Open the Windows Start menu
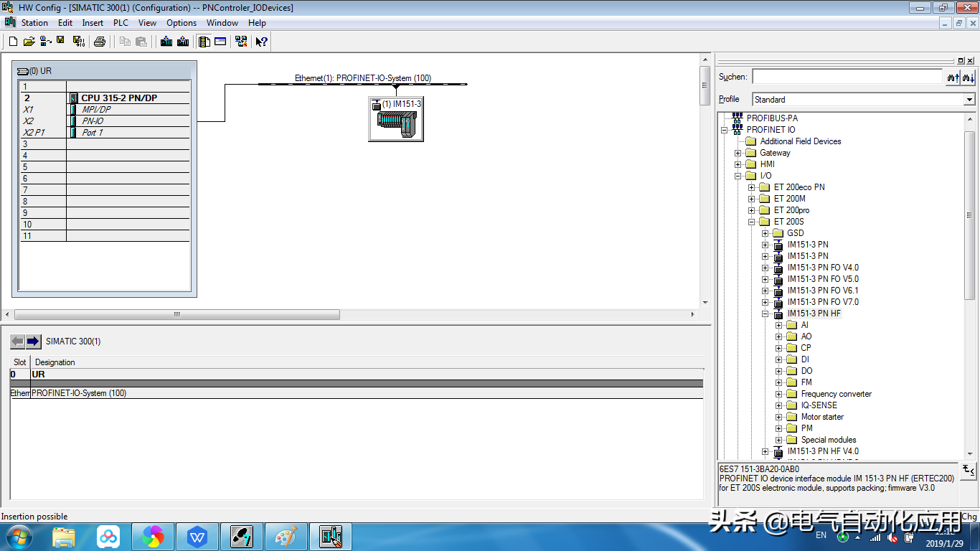This screenshot has height=551, width=980. 18,537
